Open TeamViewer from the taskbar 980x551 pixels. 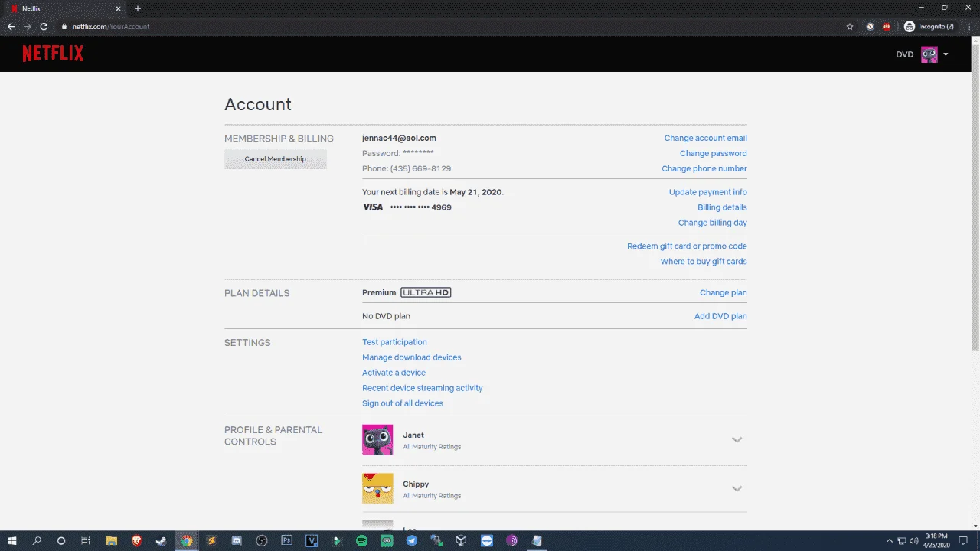pyautogui.click(x=487, y=540)
